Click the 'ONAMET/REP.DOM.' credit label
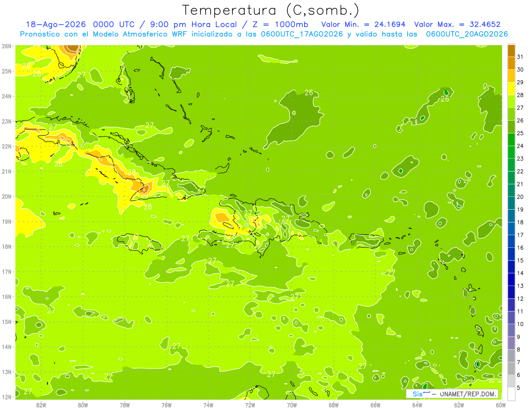Viewport: 532px width, 411px height. point(467,394)
